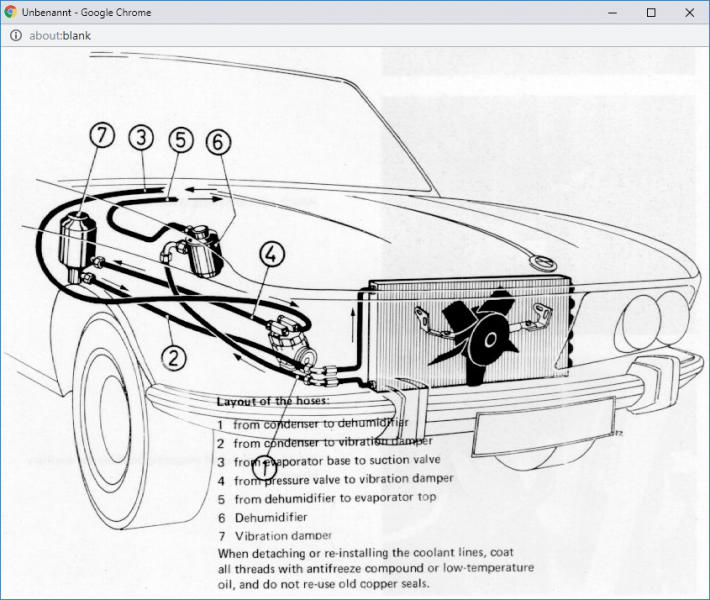The image size is (710, 600).
Task: Maximize the Chrome window
Action: (651, 12)
